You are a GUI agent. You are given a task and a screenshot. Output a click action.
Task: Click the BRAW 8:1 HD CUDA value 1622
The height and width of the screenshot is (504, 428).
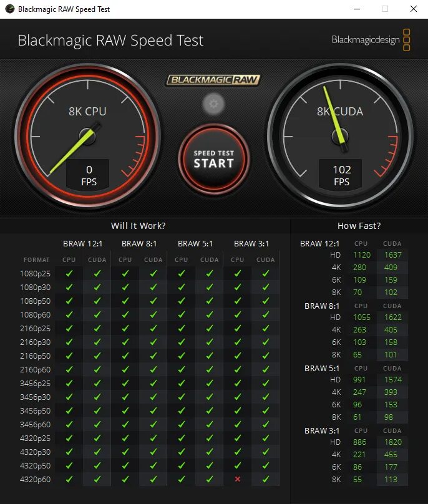click(393, 317)
